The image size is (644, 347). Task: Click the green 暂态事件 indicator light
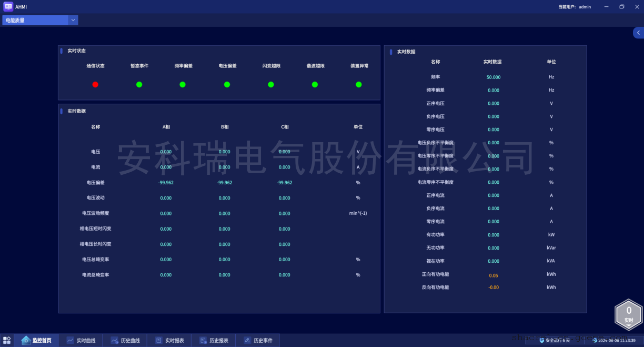139,84
